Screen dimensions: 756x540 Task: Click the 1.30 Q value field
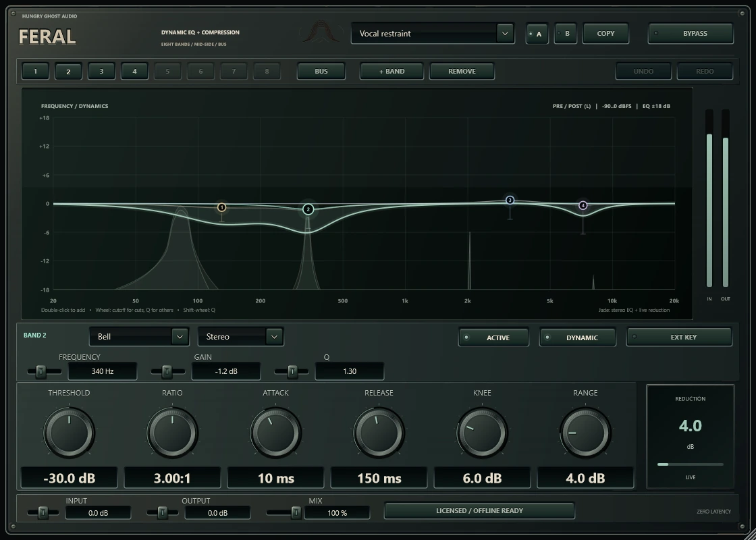pyautogui.click(x=350, y=371)
